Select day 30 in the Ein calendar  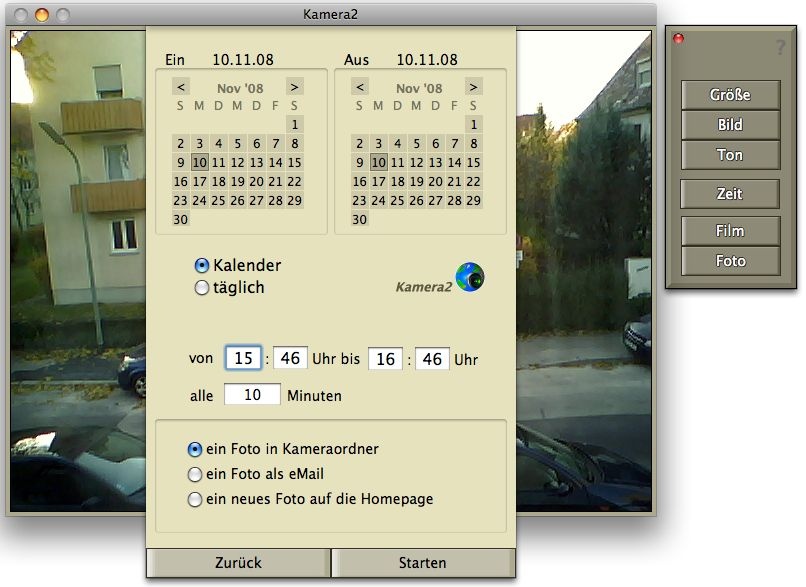coord(180,219)
